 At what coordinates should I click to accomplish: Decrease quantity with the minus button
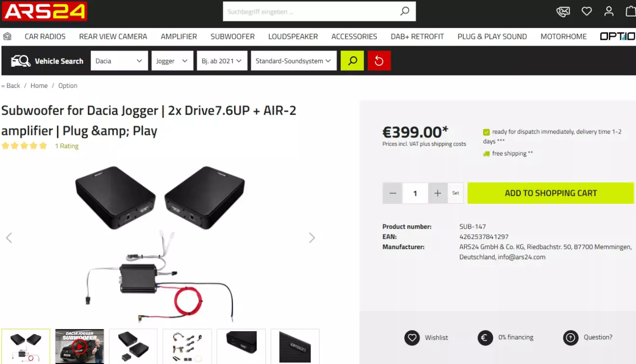point(393,193)
